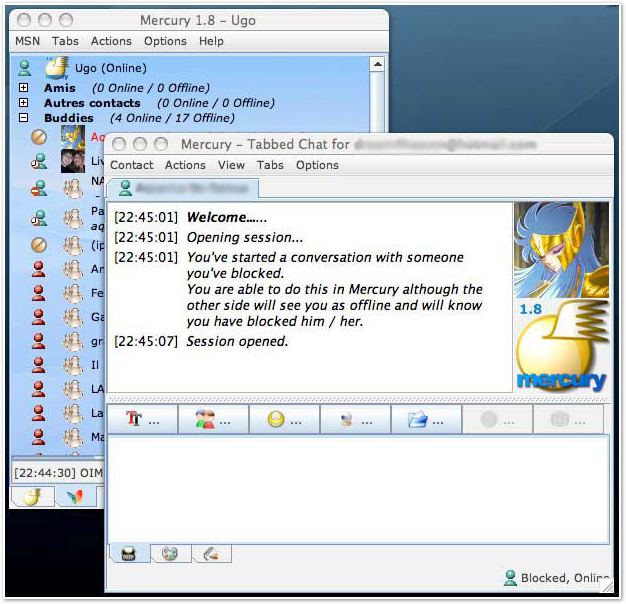The width and height of the screenshot is (626, 604).
Task: Open the invite contacts toolbar button
Action: point(214,419)
